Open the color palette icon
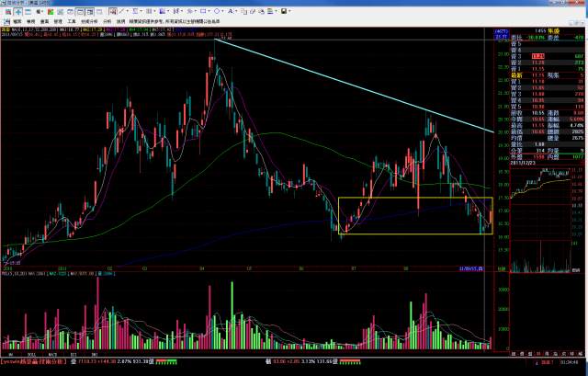Image resolution: width=588 pixels, height=376 pixels. point(270,11)
